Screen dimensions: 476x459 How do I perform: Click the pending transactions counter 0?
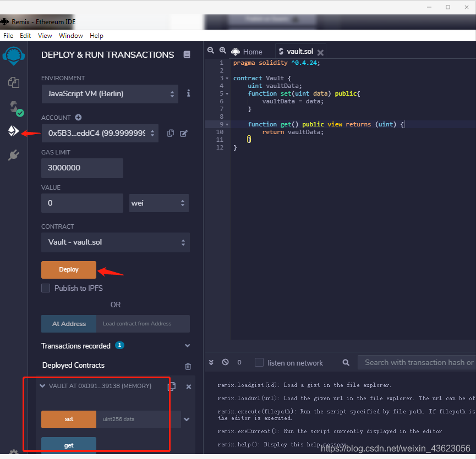coord(239,362)
